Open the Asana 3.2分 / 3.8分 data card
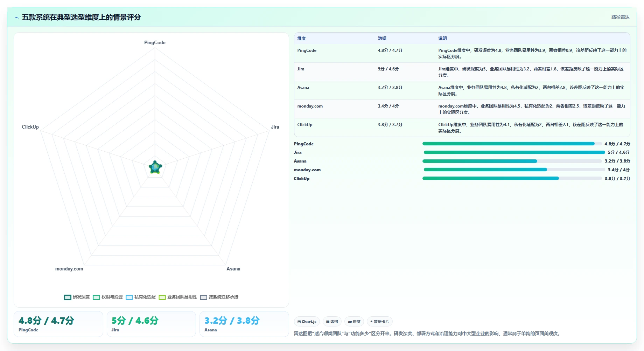The height and width of the screenshot is (351, 644). [244, 324]
